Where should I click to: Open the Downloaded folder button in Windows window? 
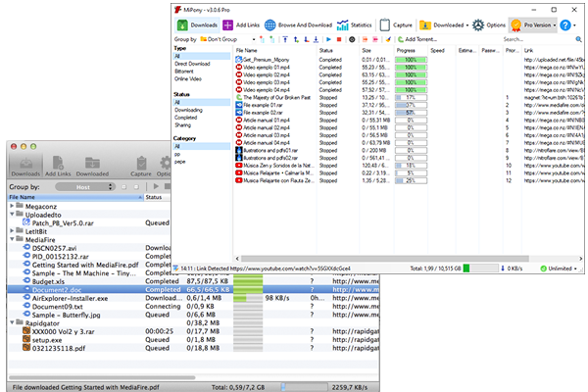coord(441,25)
